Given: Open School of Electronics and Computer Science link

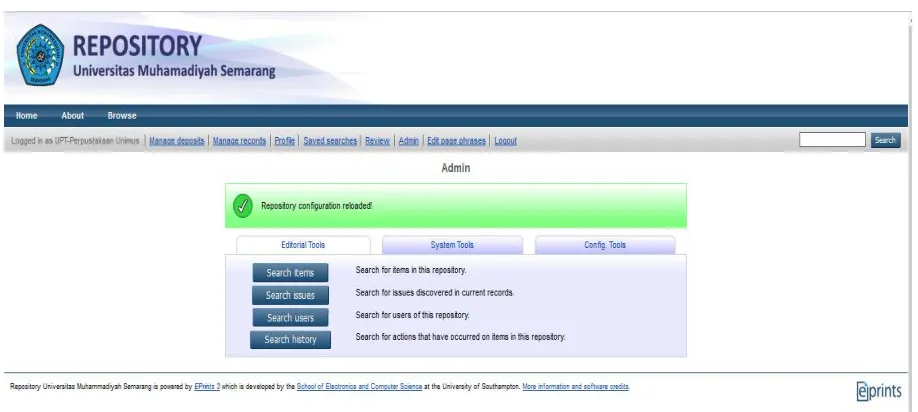Looking at the screenshot, I should coord(359,387).
